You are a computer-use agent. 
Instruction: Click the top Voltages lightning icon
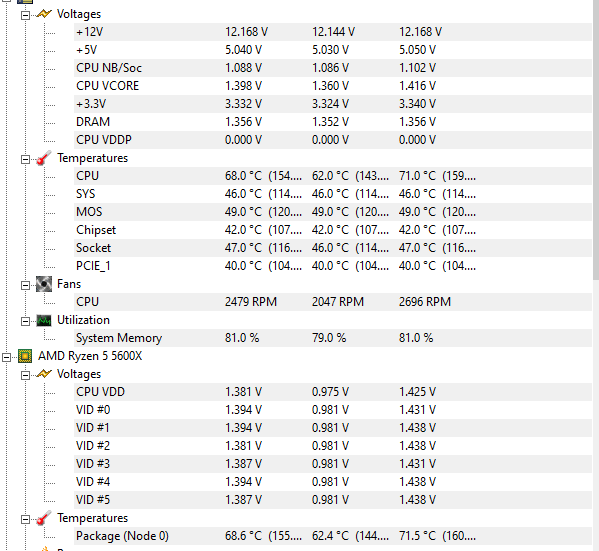44,14
